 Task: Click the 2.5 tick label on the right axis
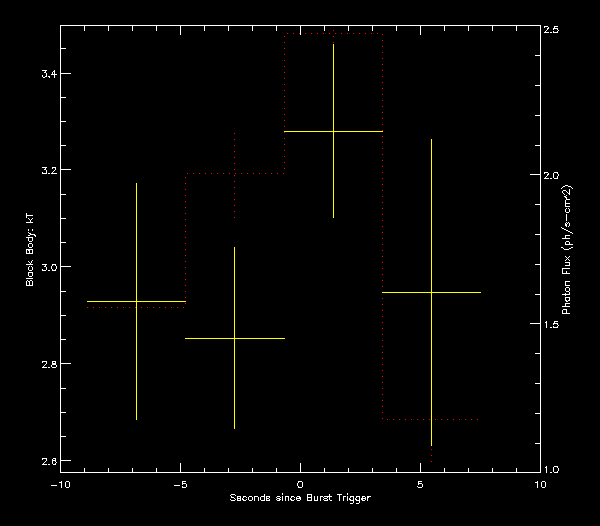(x=551, y=30)
